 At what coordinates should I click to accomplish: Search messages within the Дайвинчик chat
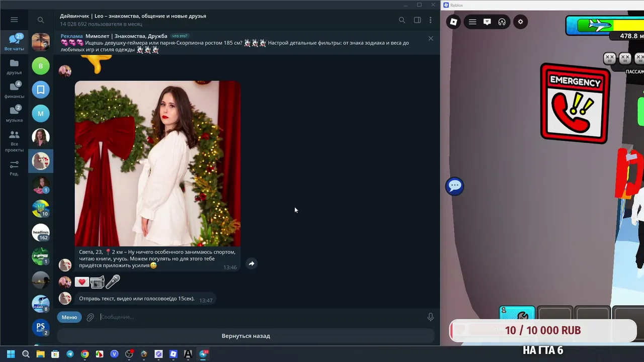pyautogui.click(x=402, y=20)
